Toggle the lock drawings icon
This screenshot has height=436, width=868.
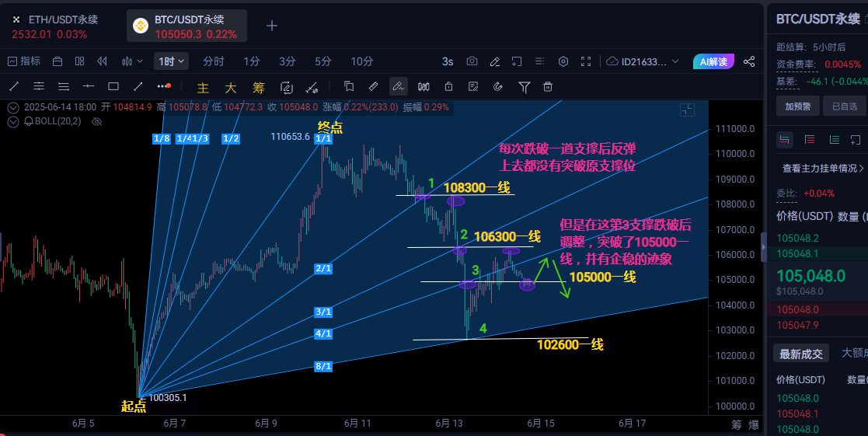coord(448,86)
